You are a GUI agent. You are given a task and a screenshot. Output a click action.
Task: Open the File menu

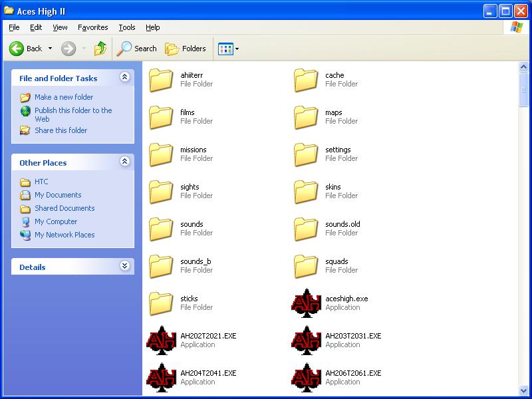[14, 27]
